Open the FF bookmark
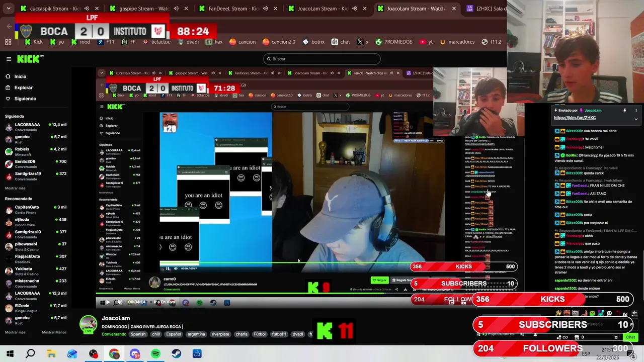The width and height of the screenshot is (644, 362). pos(128,42)
